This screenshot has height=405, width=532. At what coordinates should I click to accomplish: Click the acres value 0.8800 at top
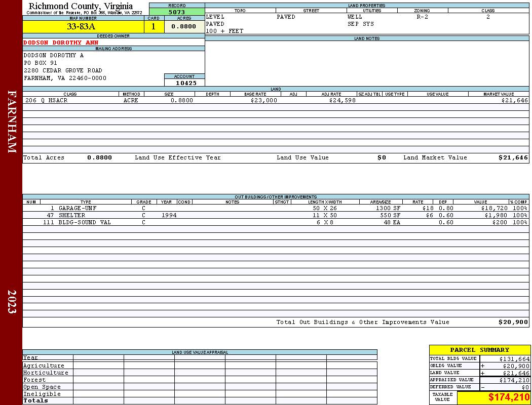(183, 26)
